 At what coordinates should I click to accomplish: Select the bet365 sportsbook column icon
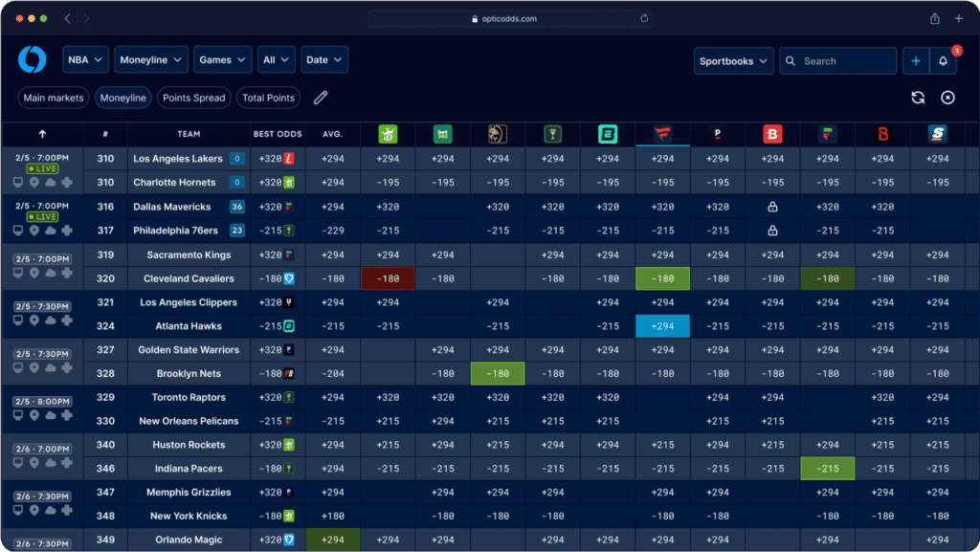point(442,134)
